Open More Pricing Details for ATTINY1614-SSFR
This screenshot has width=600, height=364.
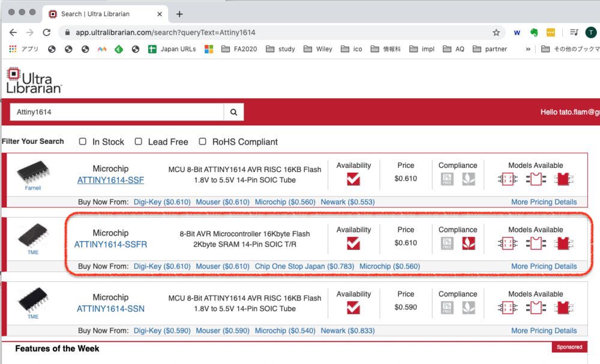[x=544, y=266]
